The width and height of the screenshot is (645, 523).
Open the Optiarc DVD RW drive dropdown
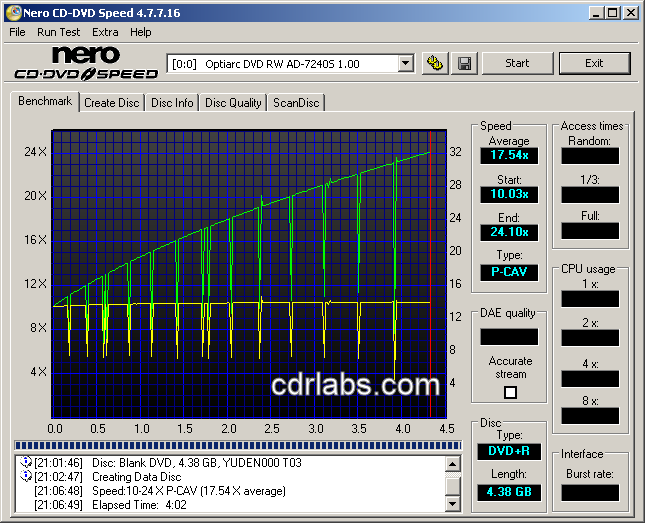[405, 63]
